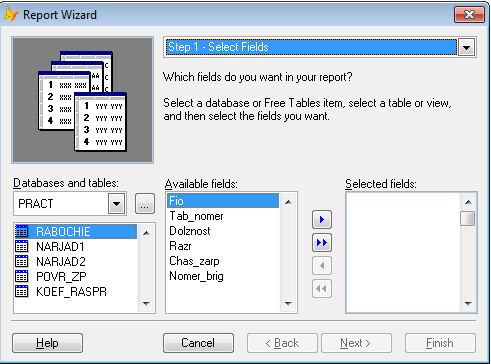Open the PRACT database dropdown
This screenshot has height=364, width=491.
click(116, 203)
